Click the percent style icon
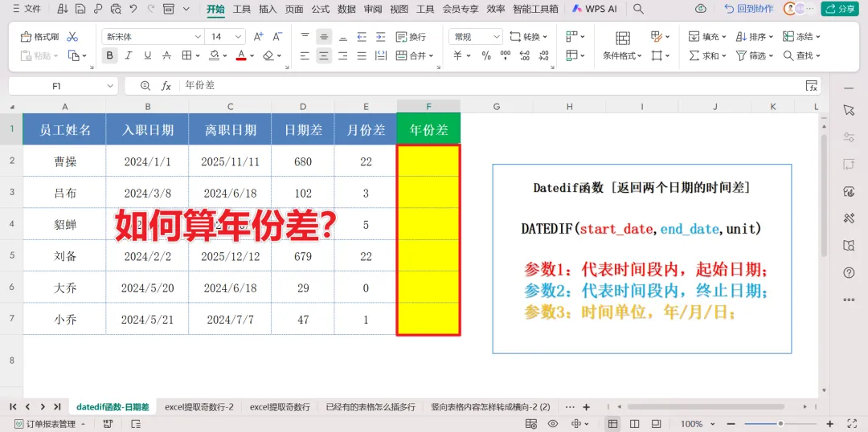The image size is (868, 432). coord(486,55)
